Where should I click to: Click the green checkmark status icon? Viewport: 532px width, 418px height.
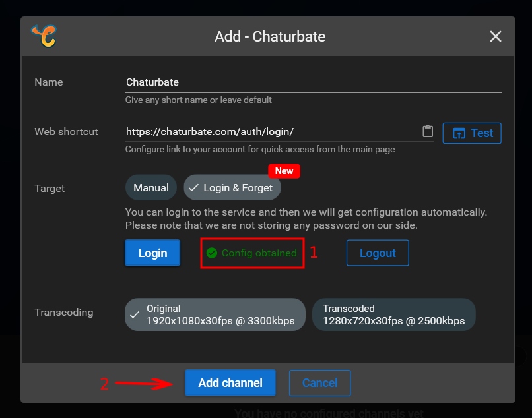click(211, 253)
